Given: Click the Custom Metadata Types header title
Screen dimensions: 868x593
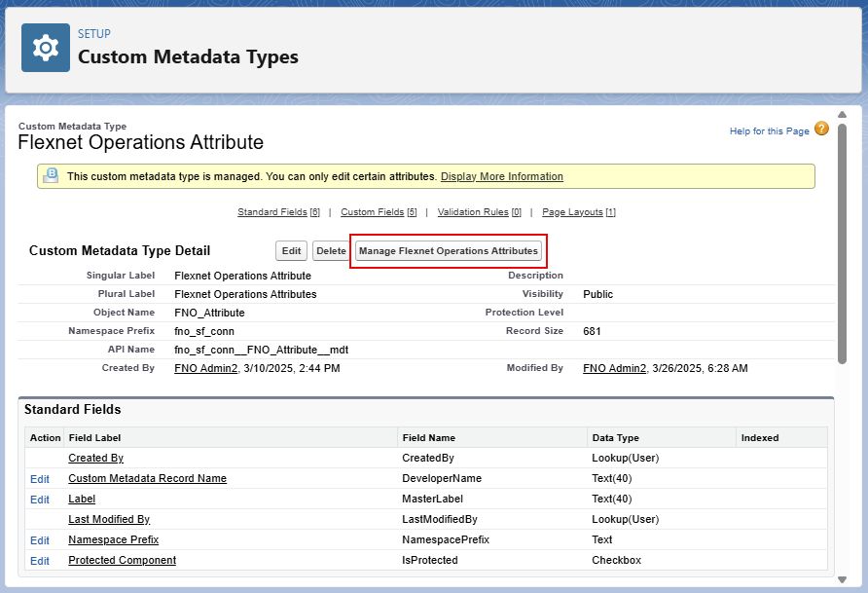Looking at the screenshot, I should tap(188, 57).
